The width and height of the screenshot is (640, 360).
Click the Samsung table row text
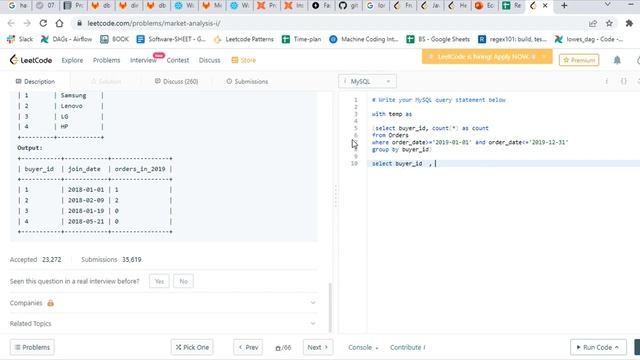click(73, 96)
